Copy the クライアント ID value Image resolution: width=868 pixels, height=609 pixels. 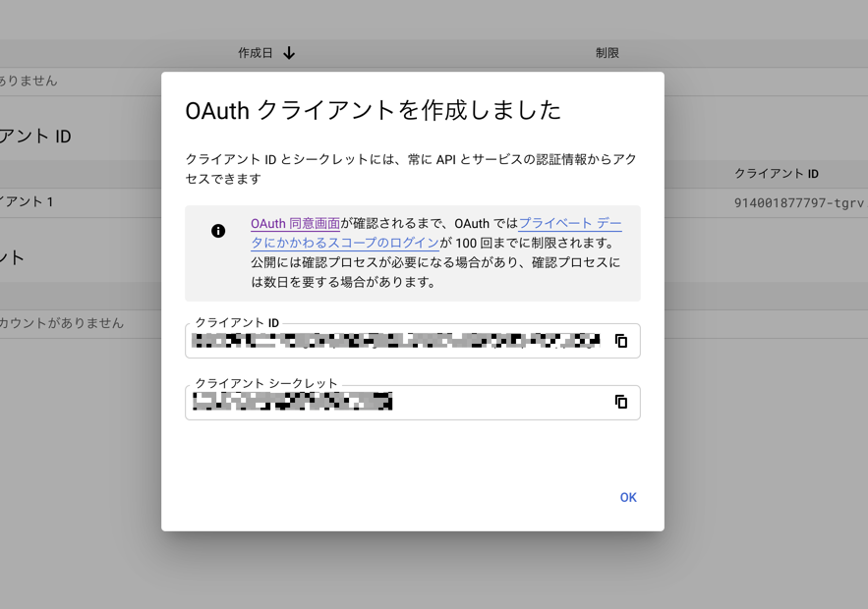tap(620, 341)
